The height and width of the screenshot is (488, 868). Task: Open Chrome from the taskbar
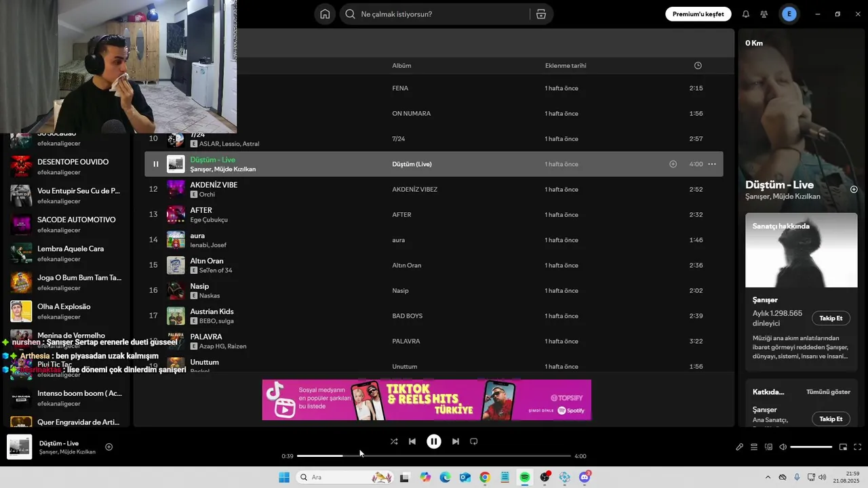pos(485,477)
